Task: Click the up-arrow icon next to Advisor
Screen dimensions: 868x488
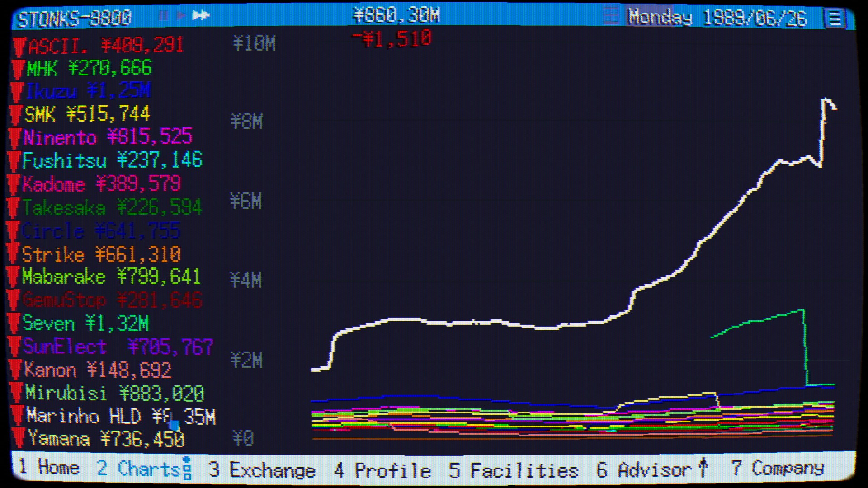Action: (x=703, y=468)
